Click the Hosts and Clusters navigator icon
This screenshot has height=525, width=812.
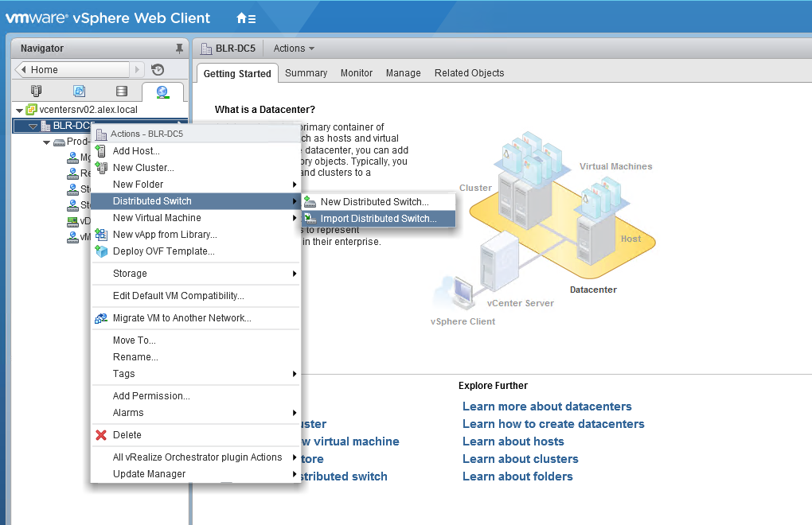[x=36, y=91]
